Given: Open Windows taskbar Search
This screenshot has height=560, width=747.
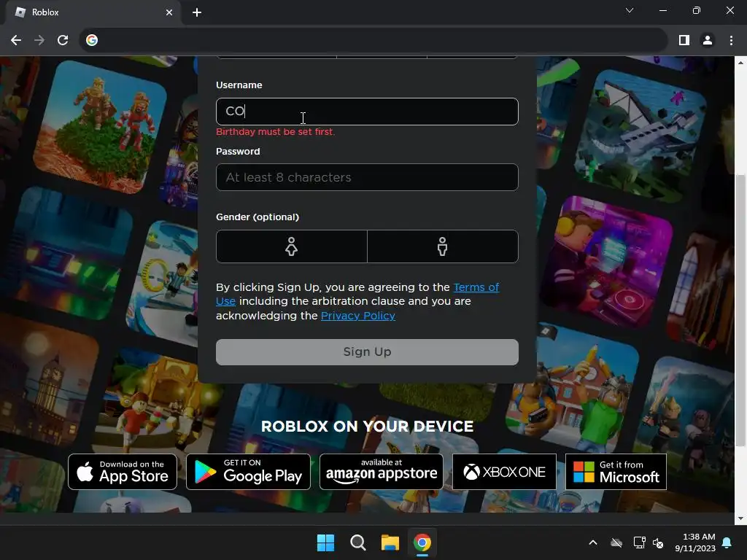Looking at the screenshot, I should pos(357,542).
